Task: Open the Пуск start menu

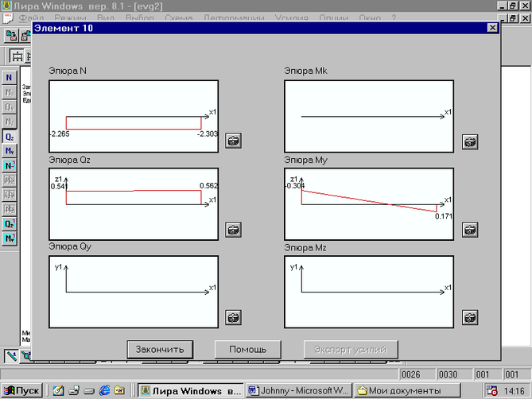Action: 21,391
